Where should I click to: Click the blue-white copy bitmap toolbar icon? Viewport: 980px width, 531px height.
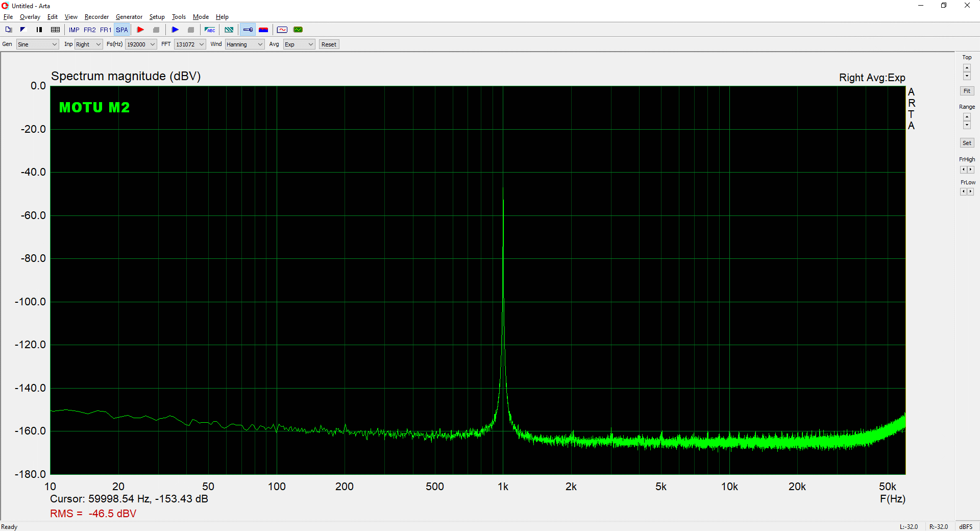tap(23, 30)
